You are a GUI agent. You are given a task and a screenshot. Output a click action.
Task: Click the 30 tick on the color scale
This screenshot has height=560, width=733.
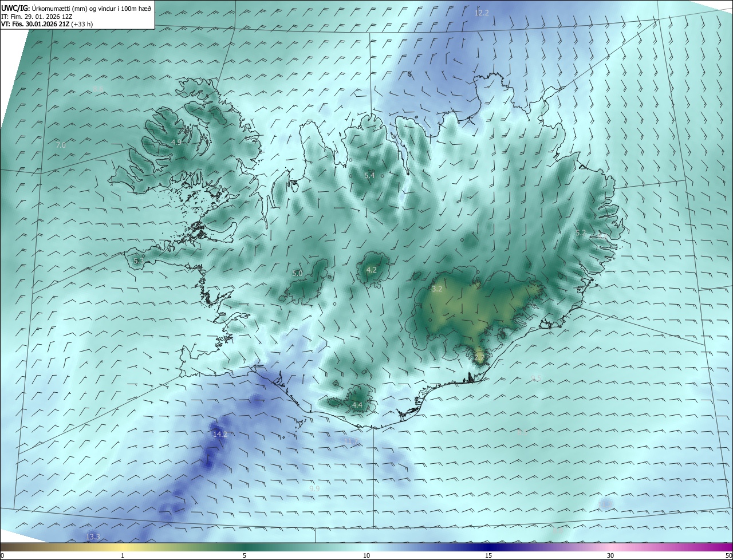(610, 555)
